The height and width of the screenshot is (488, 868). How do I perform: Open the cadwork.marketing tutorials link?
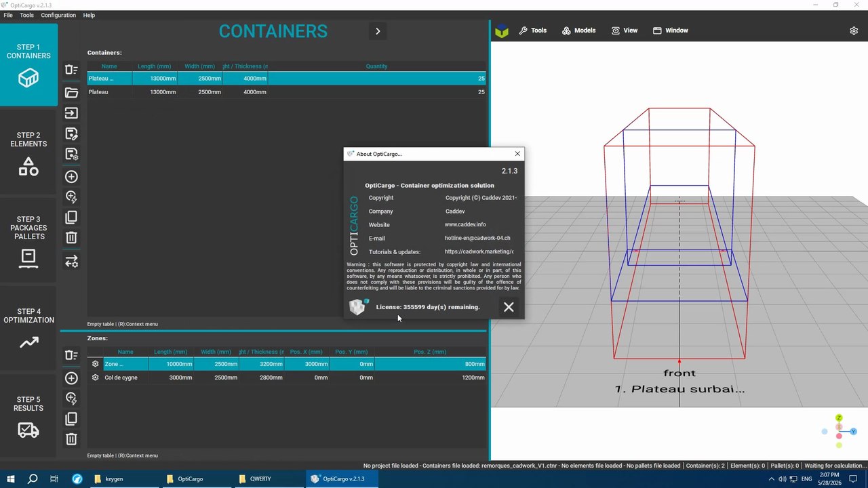click(x=479, y=251)
